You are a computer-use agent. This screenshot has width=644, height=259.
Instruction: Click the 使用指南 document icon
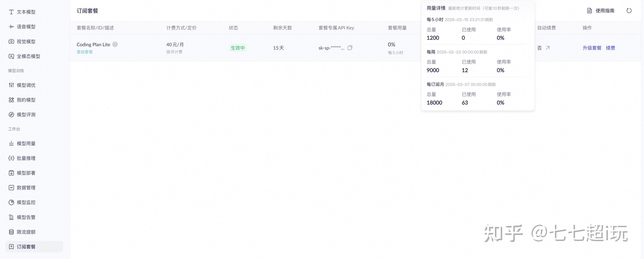[x=590, y=11]
